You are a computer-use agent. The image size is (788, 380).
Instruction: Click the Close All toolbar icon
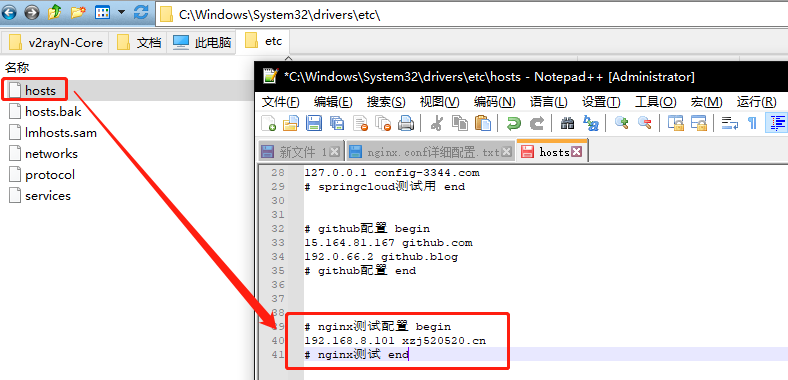383,123
